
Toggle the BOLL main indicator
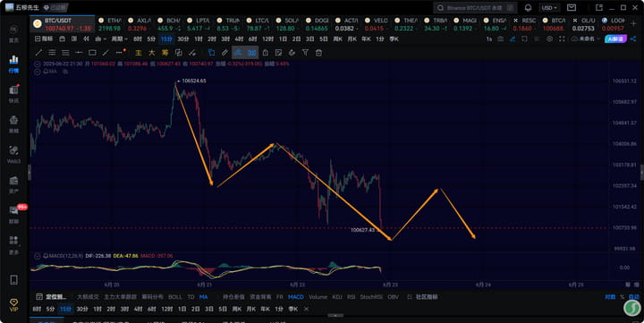175,297
